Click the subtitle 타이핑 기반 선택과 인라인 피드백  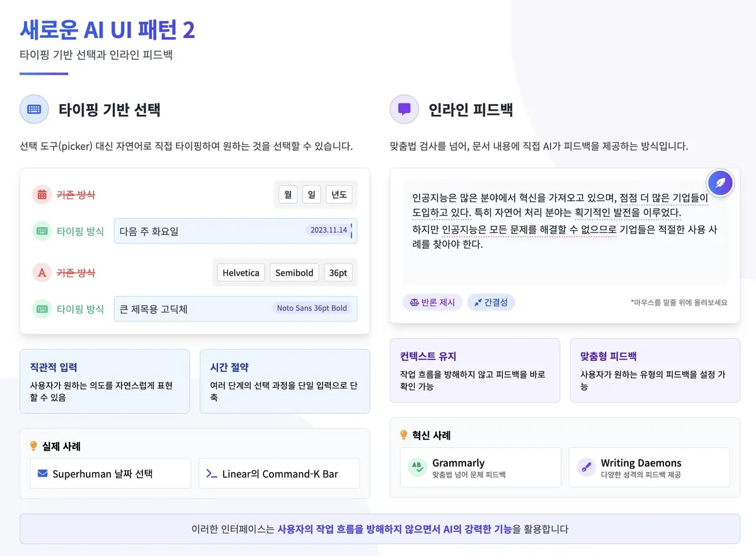pyautogui.click(x=96, y=55)
